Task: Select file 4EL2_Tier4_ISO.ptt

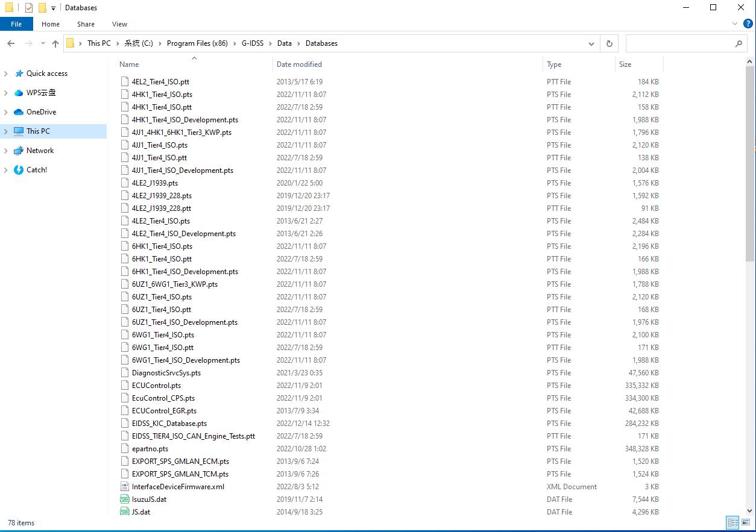Action: click(160, 82)
